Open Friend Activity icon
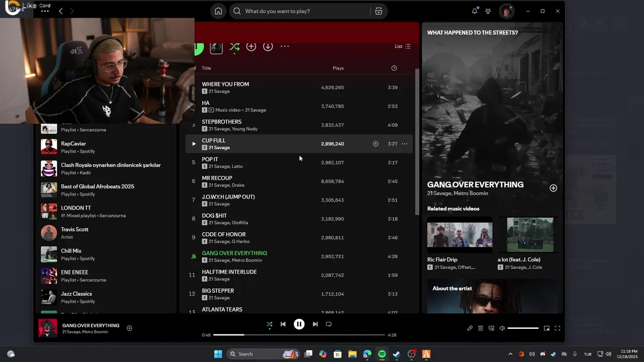 (x=488, y=11)
